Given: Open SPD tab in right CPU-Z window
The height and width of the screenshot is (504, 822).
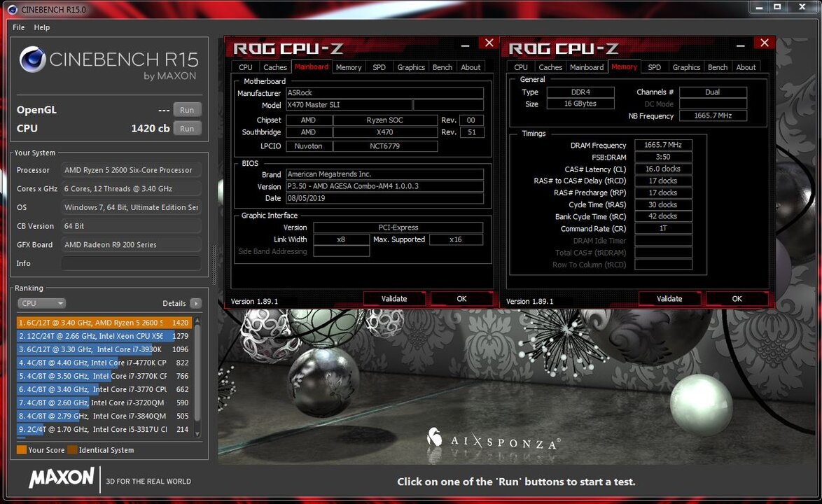Looking at the screenshot, I should pos(654,67).
